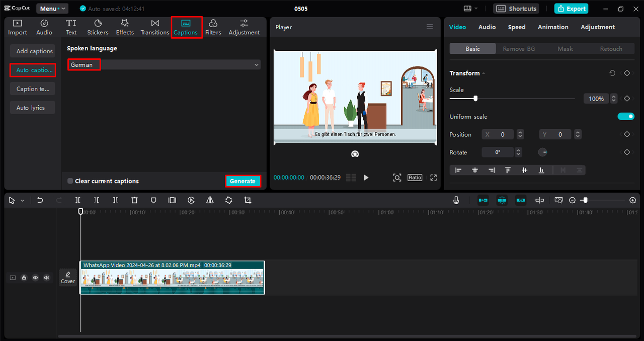Check the Clear current captions checkbox
The height and width of the screenshot is (341, 644).
(x=70, y=181)
